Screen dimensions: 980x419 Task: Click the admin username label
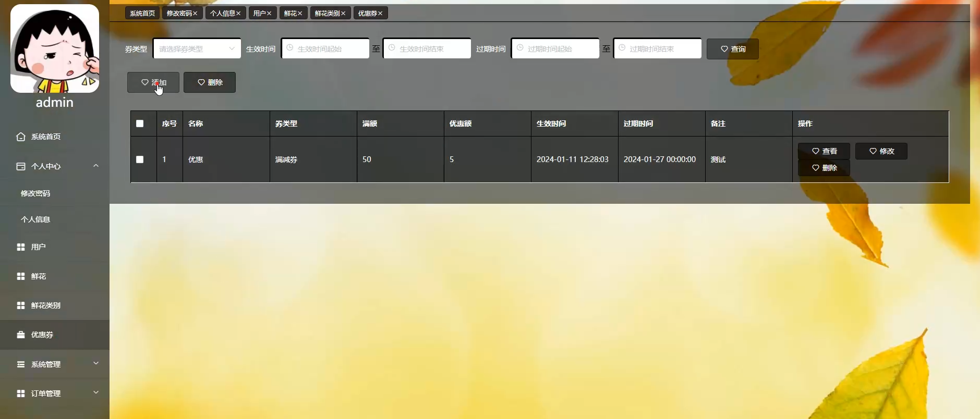point(55,102)
